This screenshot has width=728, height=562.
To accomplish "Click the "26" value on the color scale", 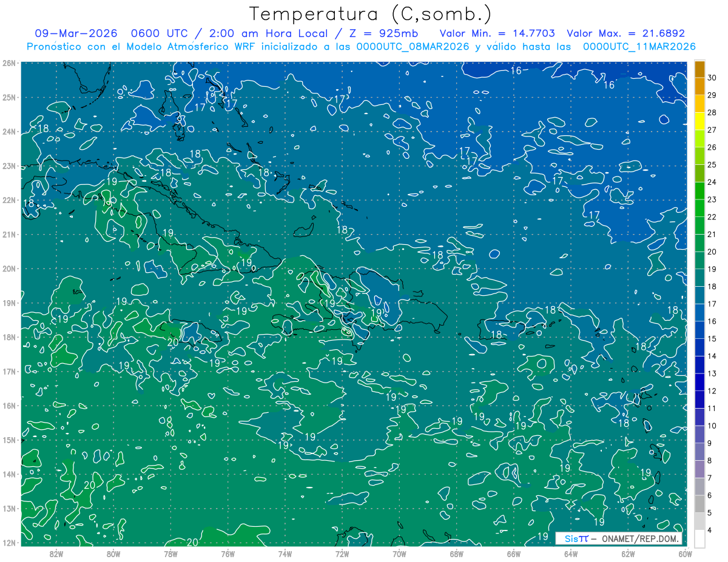I will point(712,147).
